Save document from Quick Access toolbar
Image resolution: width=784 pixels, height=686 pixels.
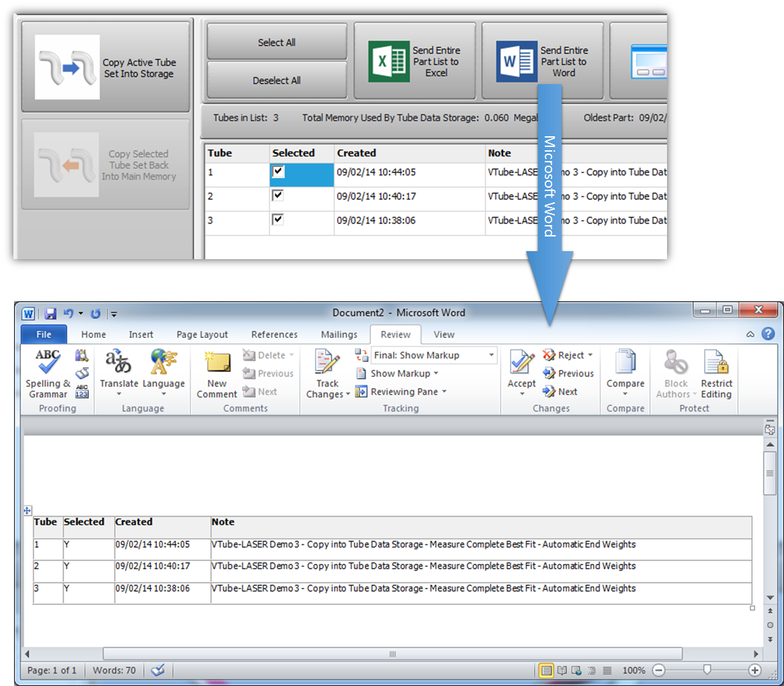point(50,313)
